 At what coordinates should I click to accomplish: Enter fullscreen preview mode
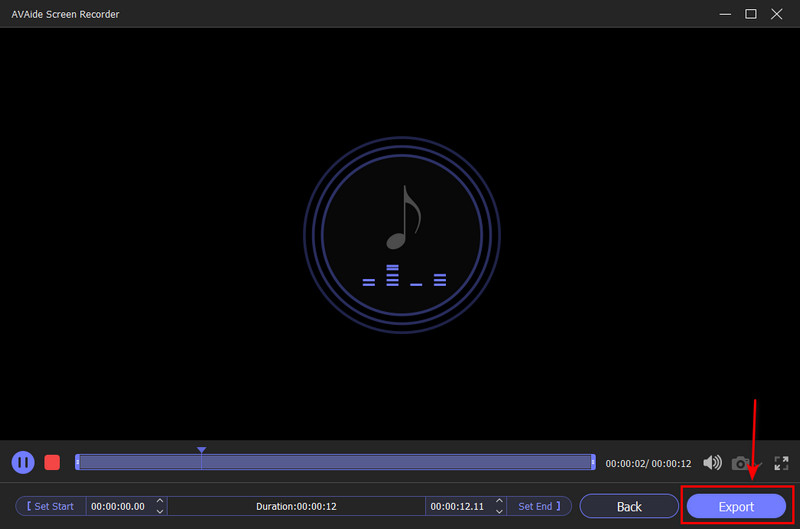tap(781, 463)
